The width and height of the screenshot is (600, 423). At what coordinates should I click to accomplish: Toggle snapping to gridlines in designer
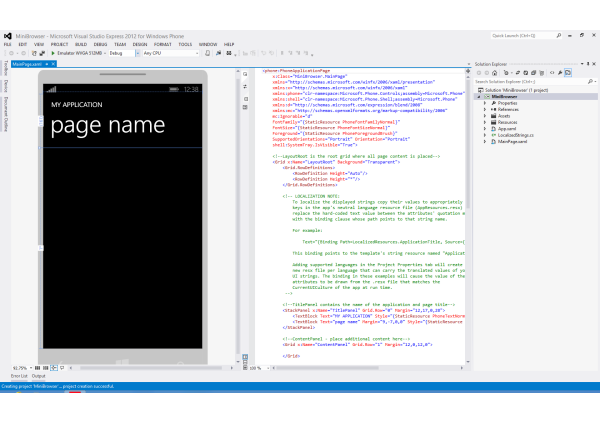coord(47,368)
